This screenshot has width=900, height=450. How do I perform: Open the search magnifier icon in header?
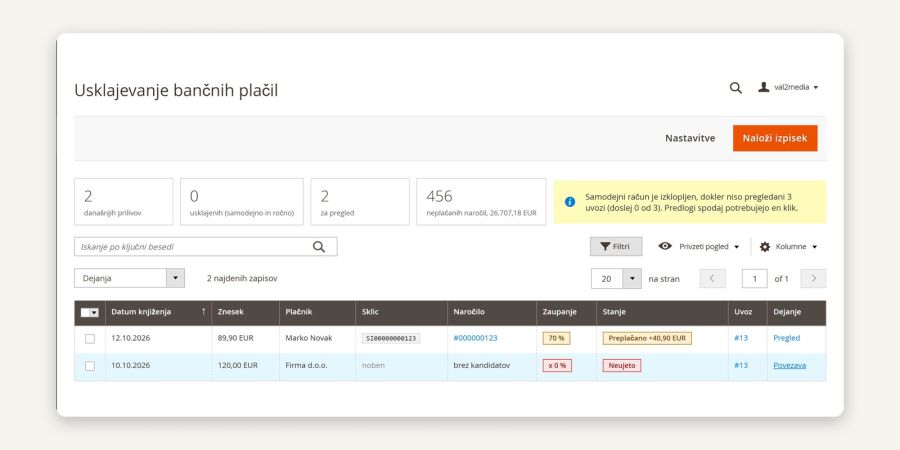(735, 88)
